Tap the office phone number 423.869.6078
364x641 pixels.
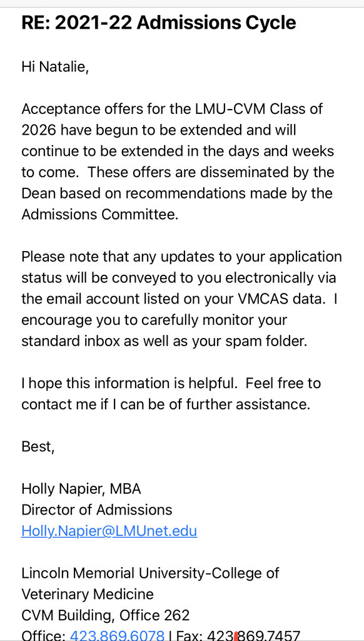117,635
